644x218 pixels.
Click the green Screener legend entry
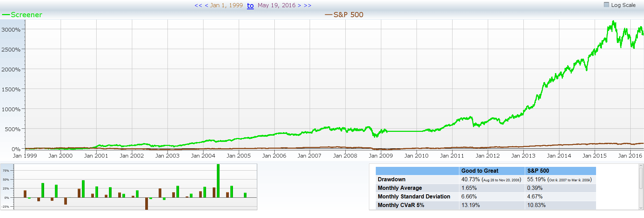(x=22, y=15)
